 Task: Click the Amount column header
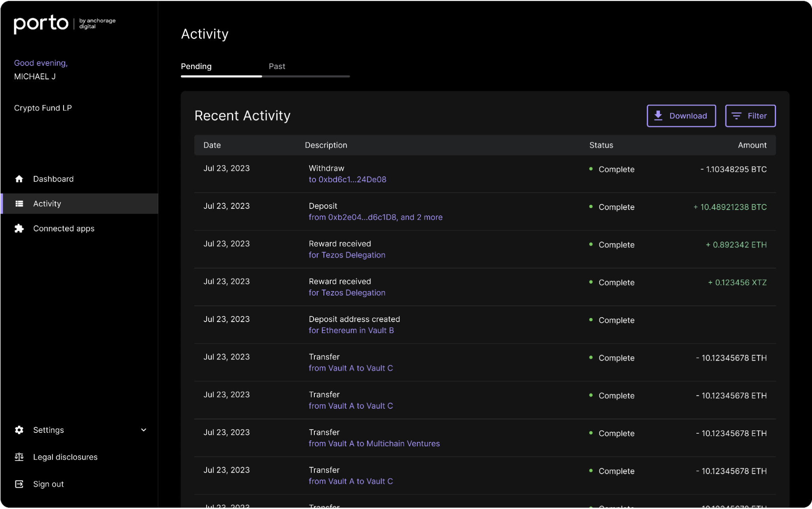(x=752, y=145)
